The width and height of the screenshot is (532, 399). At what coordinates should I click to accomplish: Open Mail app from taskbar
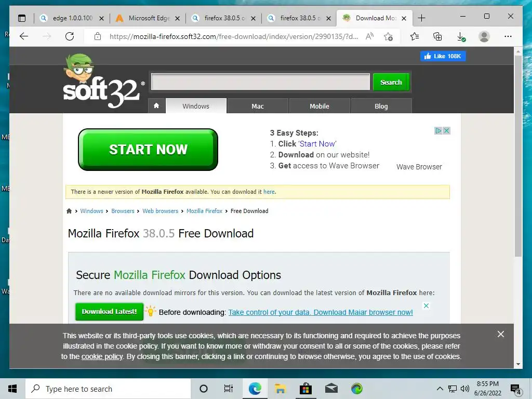(x=331, y=389)
